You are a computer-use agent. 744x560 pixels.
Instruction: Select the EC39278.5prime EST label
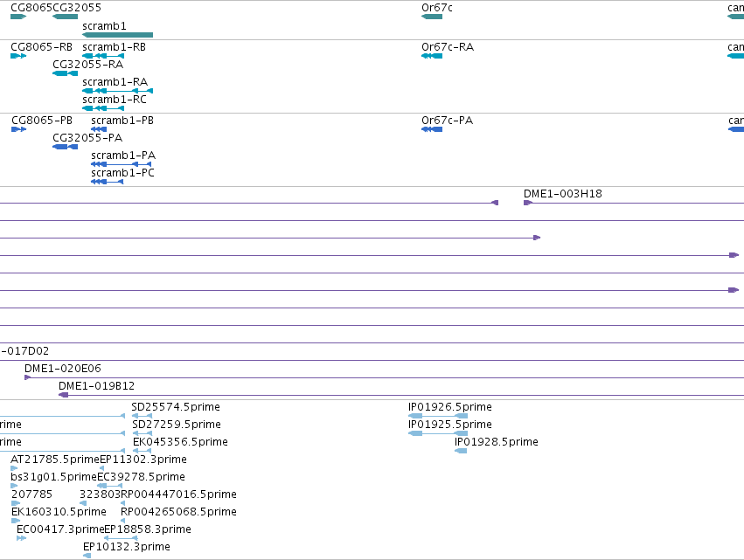point(141,477)
